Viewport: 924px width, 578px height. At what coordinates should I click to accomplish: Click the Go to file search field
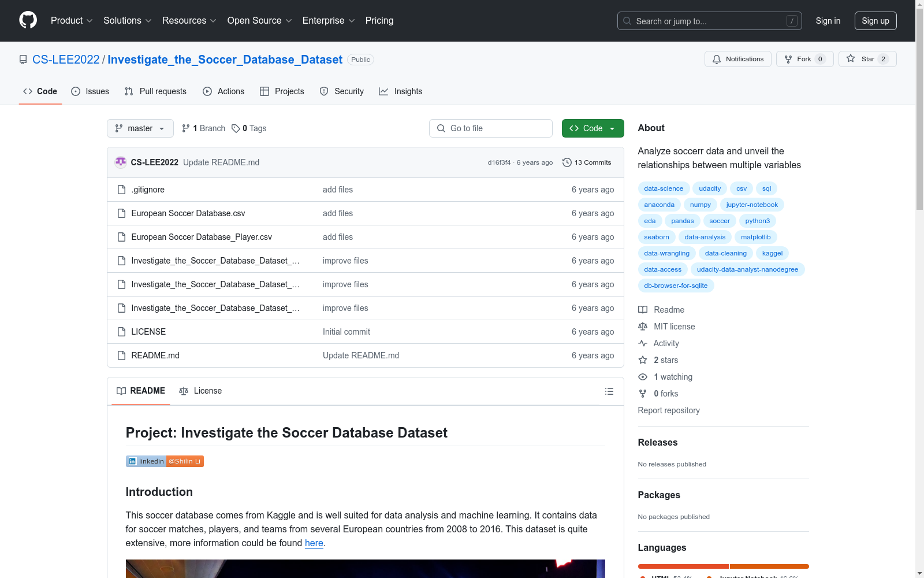(491, 128)
